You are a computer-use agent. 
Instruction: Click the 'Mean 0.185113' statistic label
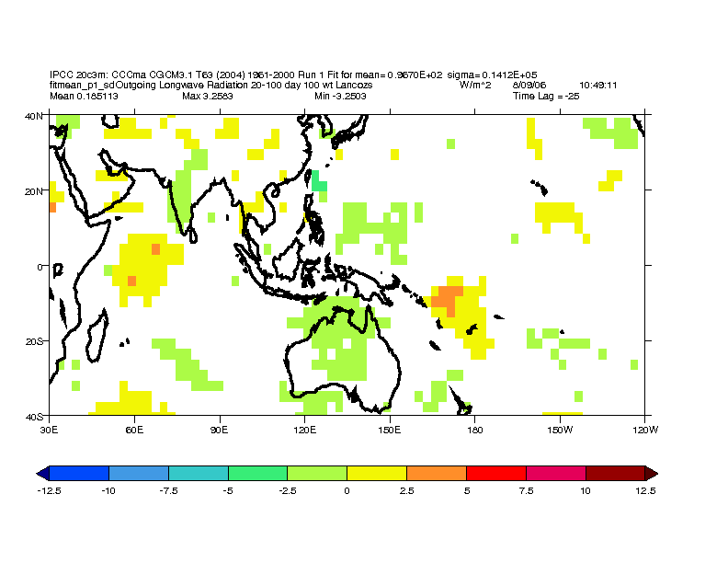point(84,96)
